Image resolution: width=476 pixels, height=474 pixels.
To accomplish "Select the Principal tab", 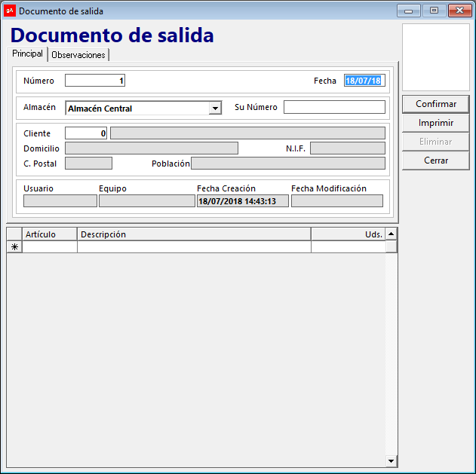I will 27,54.
